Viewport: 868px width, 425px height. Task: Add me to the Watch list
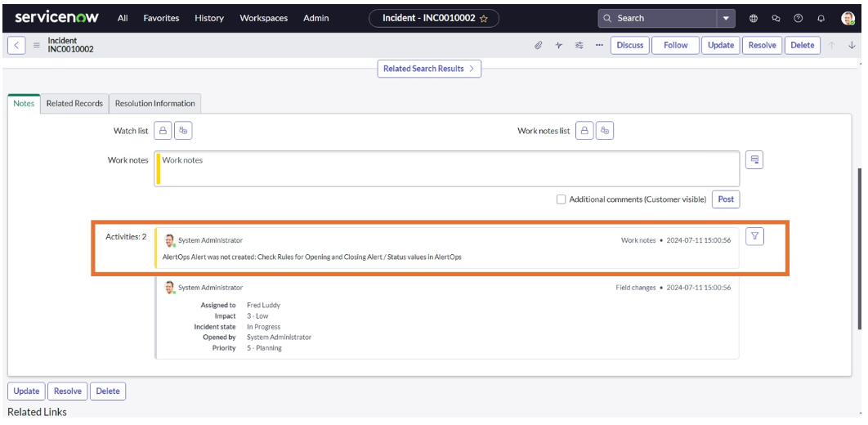pos(183,131)
